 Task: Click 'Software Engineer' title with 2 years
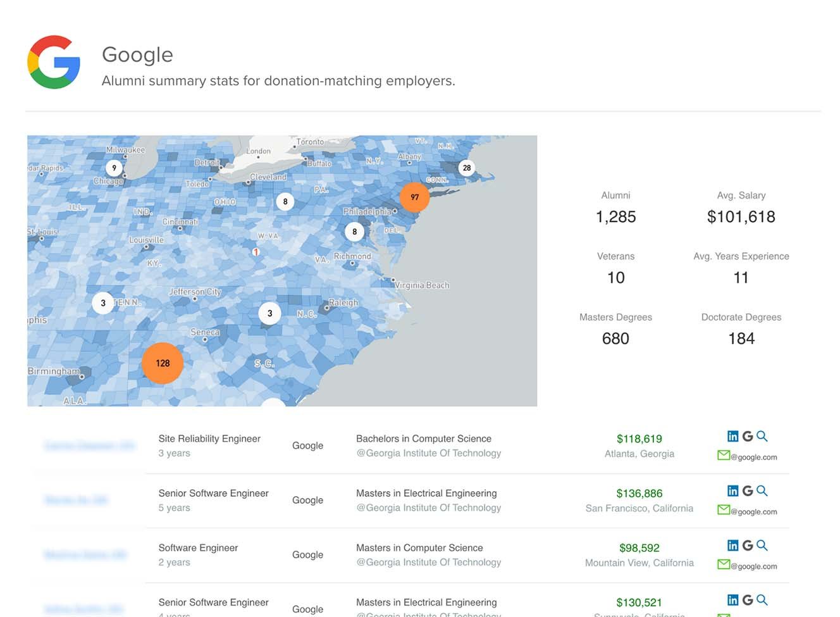(x=198, y=547)
